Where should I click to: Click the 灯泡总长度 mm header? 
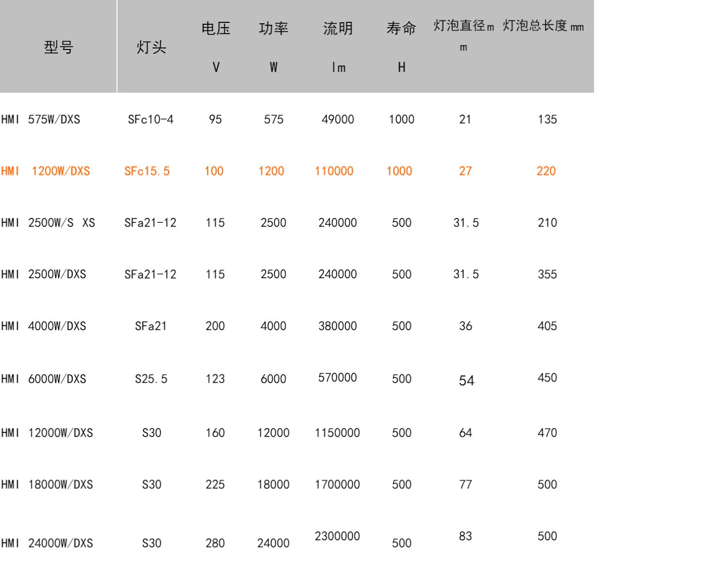click(543, 26)
